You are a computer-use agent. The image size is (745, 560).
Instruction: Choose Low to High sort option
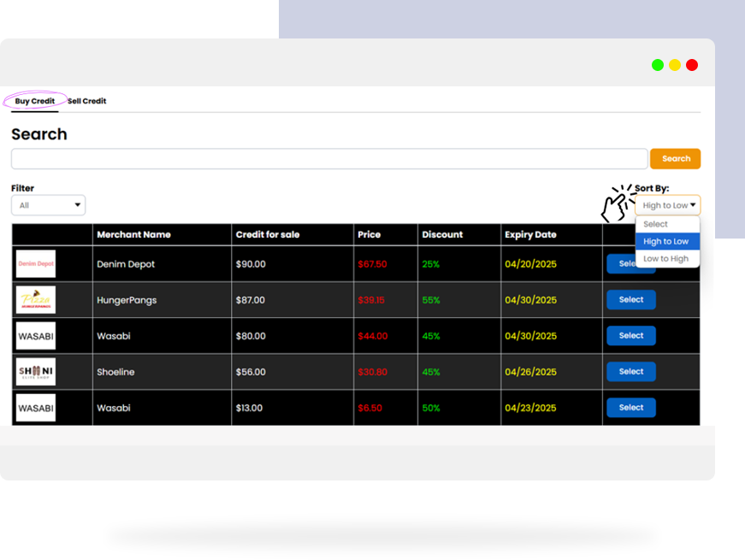pyautogui.click(x=666, y=258)
